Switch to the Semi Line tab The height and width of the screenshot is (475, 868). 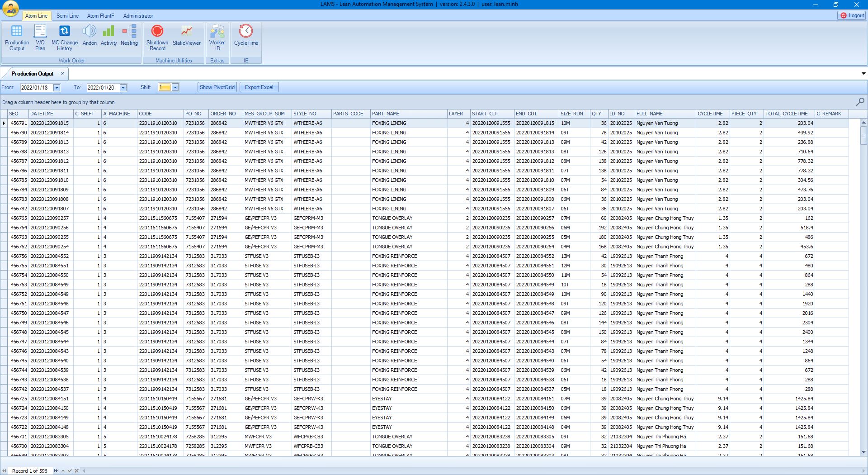[x=67, y=16]
